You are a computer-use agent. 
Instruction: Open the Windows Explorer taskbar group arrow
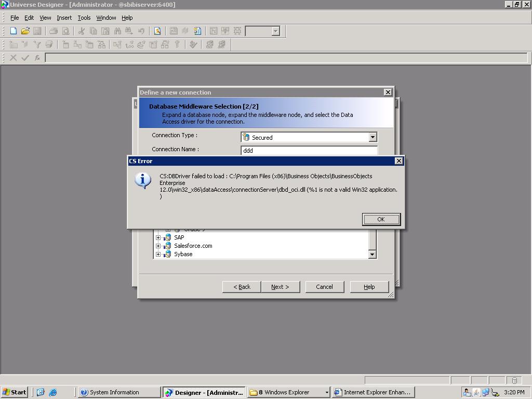click(x=327, y=393)
